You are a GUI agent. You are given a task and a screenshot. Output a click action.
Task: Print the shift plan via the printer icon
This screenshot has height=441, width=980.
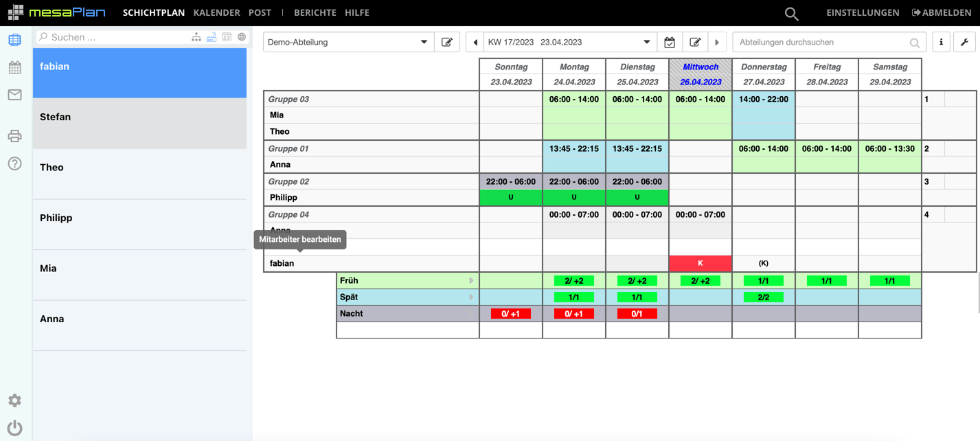(x=15, y=136)
